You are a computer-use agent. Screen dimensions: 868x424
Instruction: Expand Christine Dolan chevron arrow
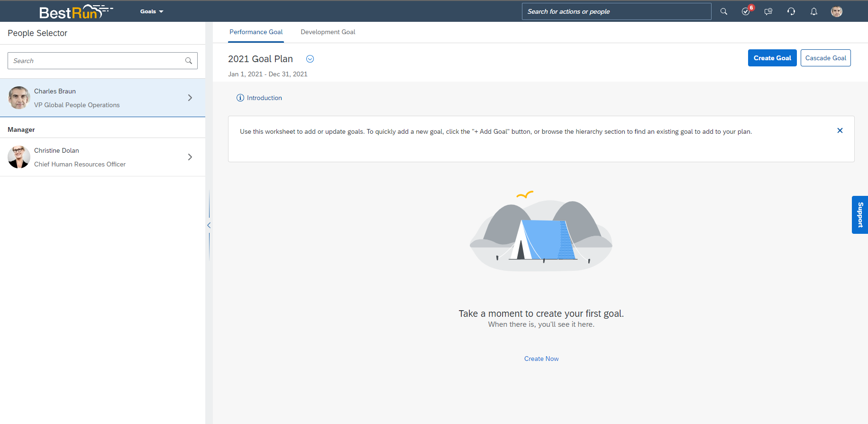click(190, 157)
